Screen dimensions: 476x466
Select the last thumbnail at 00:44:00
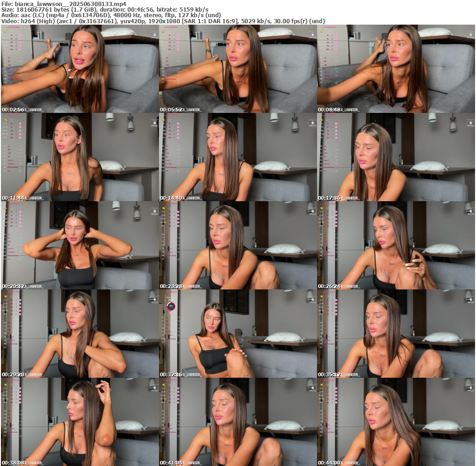point(396,422)
